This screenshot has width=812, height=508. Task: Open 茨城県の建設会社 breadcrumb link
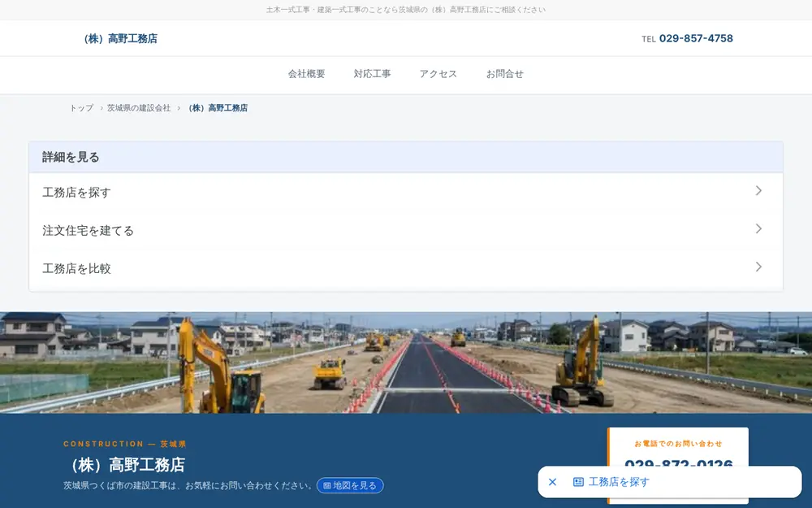(139, 108)
